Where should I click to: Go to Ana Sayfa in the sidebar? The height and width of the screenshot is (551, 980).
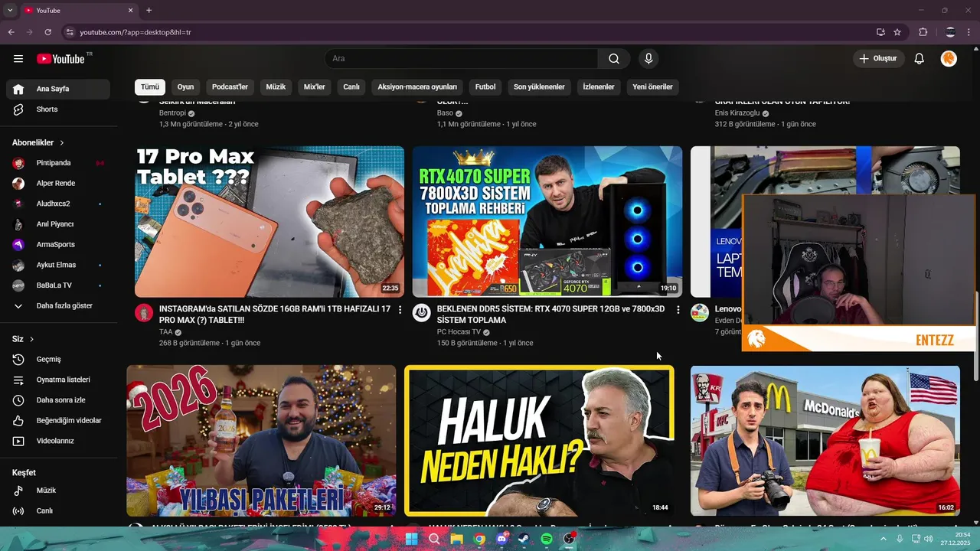(x=58, y=89)
